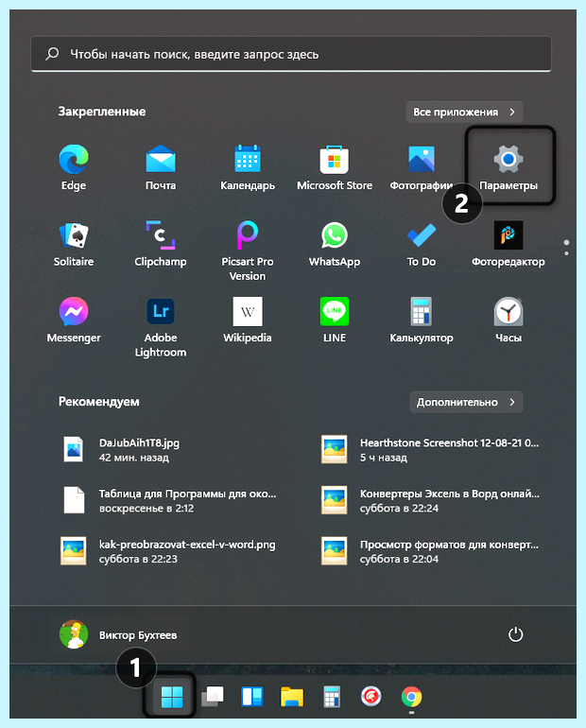The height and width of the screenshot is (728, 586).
Task: Open the red circular taskbar app
Action: pyautogui.click(x=371, y=697)
